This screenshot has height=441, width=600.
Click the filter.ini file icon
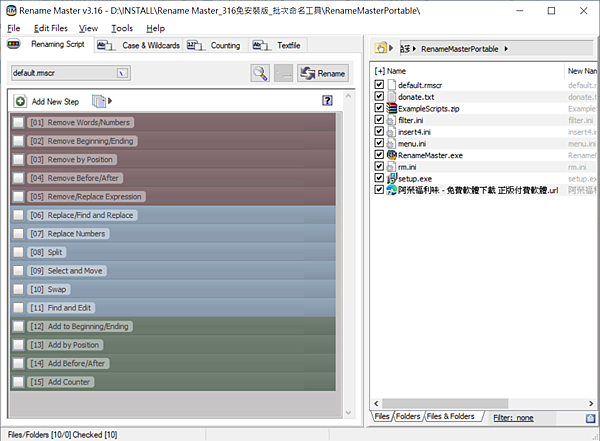point(391,120)
